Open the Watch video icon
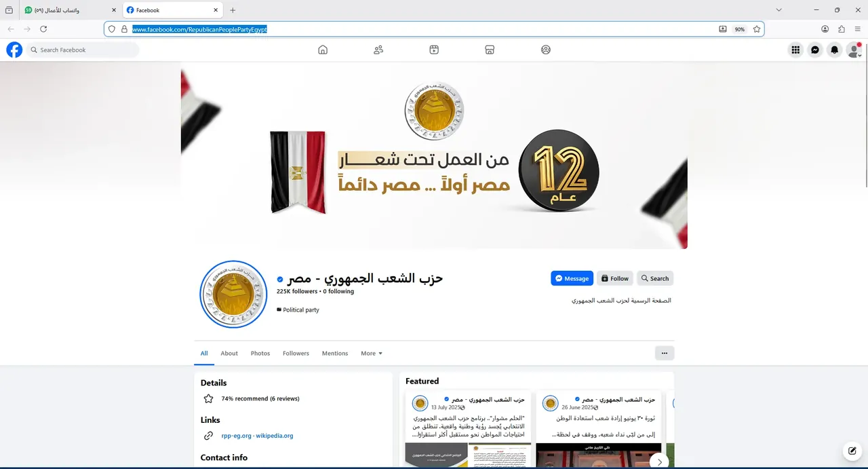868x469 pixels. coord(434,50)
